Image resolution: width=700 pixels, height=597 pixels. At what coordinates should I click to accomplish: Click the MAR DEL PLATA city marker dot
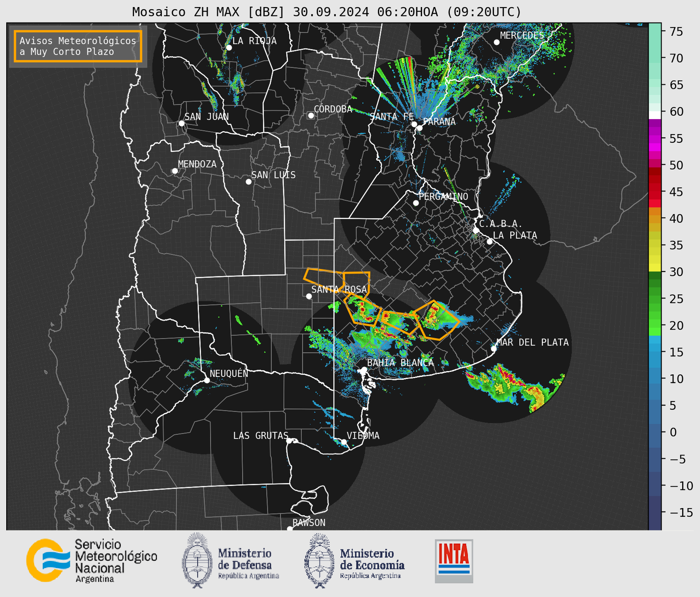pos(493,349)
